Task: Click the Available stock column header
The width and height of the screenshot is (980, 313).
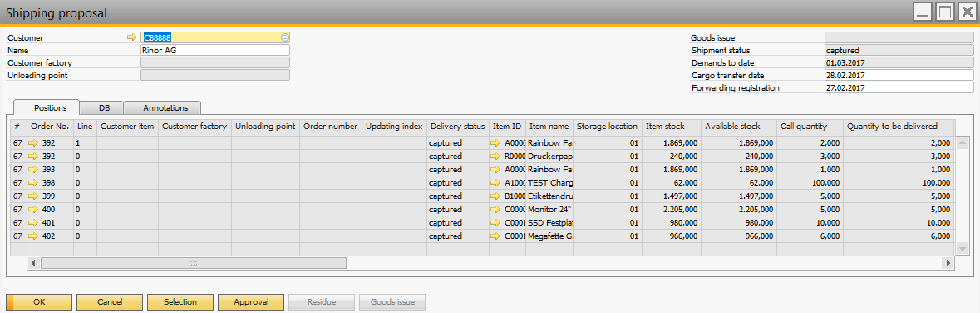Action: pos(739,127)
